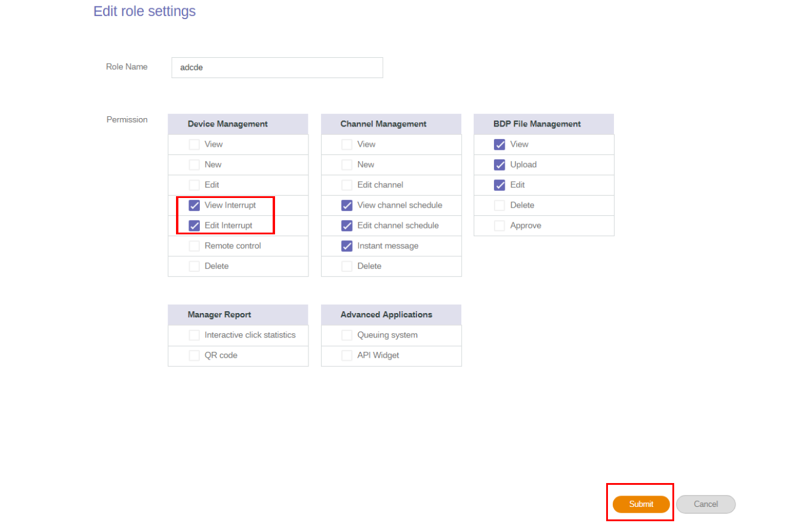Tick the API Widget checkbox

347,355
